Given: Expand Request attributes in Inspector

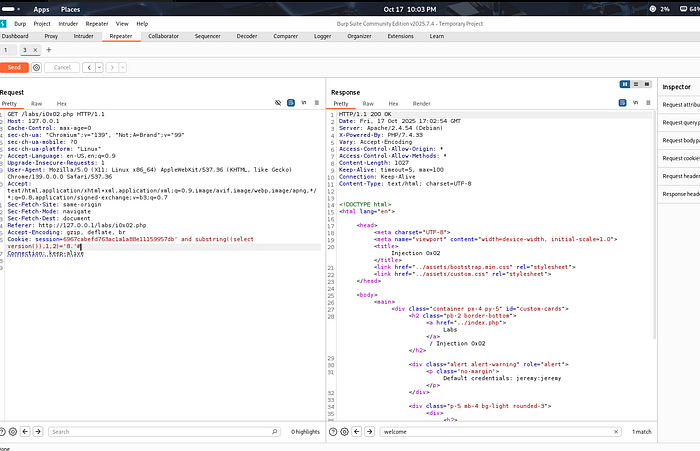Looking at the screenshot, I should (679, 104).
